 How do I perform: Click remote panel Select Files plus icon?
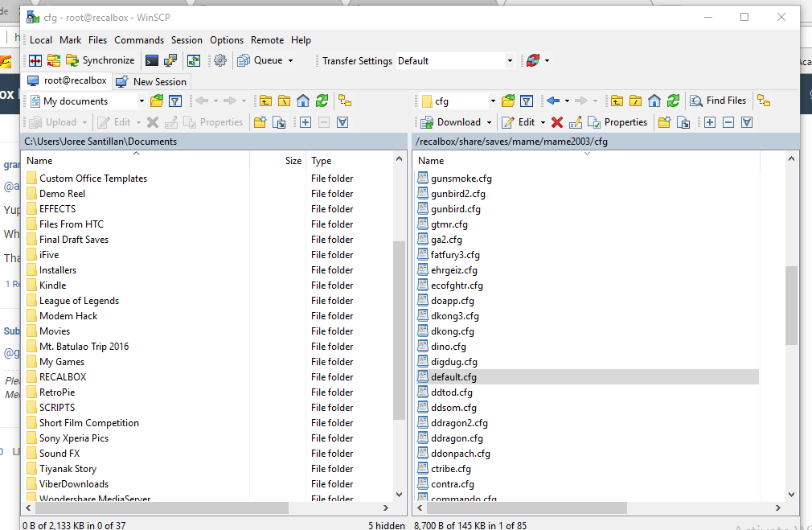click(710, 122)
